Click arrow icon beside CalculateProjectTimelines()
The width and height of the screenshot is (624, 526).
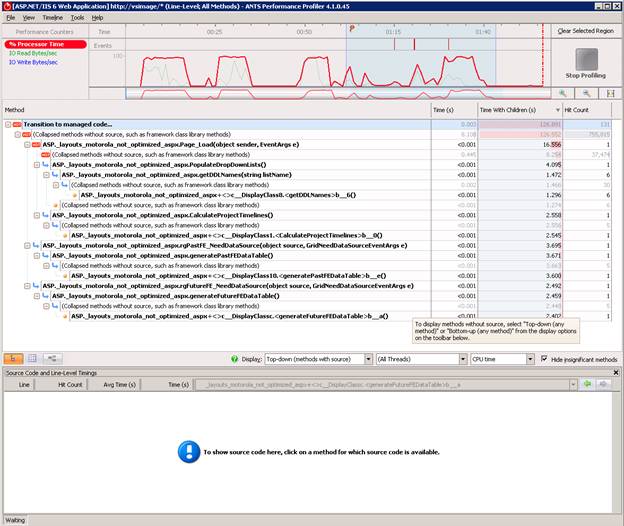[x=46, y=215]
